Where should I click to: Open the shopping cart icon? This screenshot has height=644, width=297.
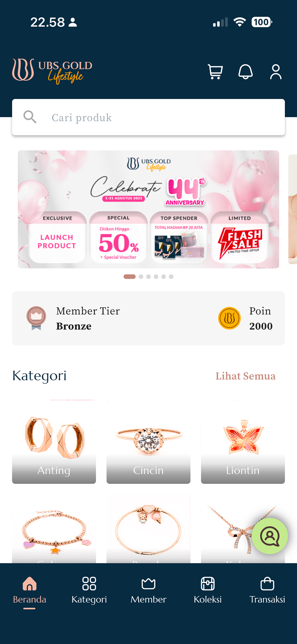click(x=215, y=72)
